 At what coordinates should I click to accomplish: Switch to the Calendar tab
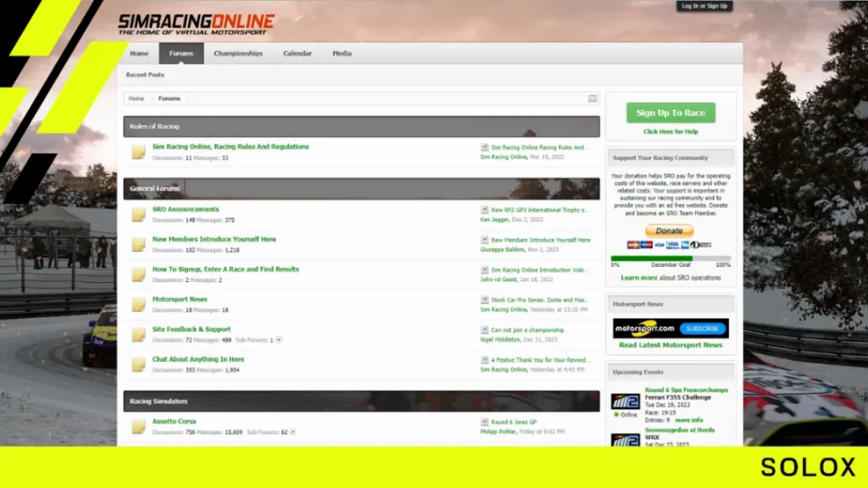298,53
